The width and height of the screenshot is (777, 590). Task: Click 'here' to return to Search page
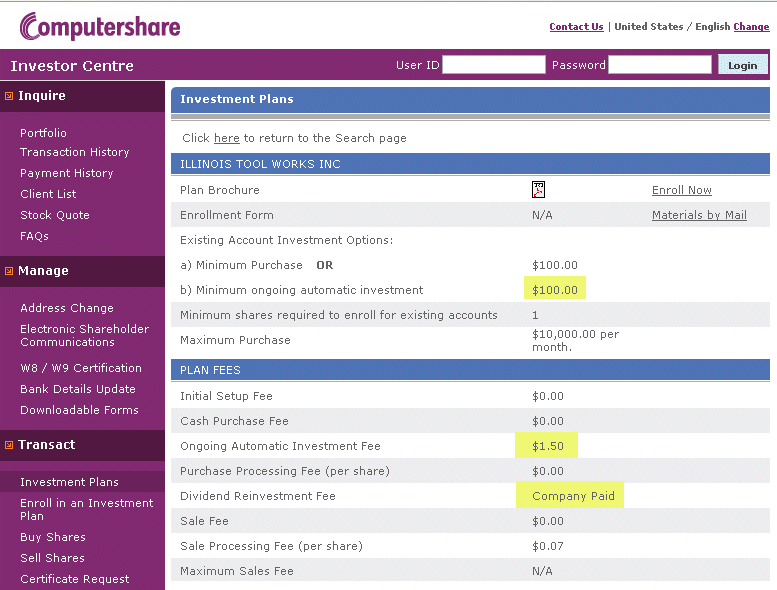(x=226, y=138)
